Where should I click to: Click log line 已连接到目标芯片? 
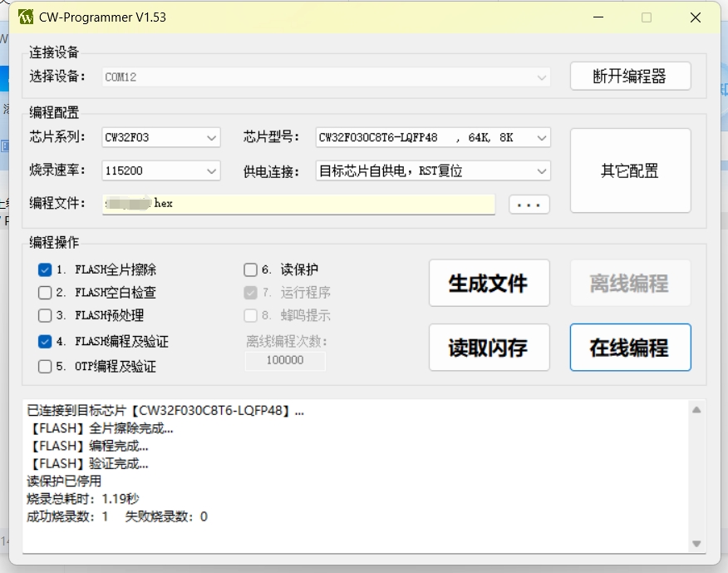click(165, 411)
